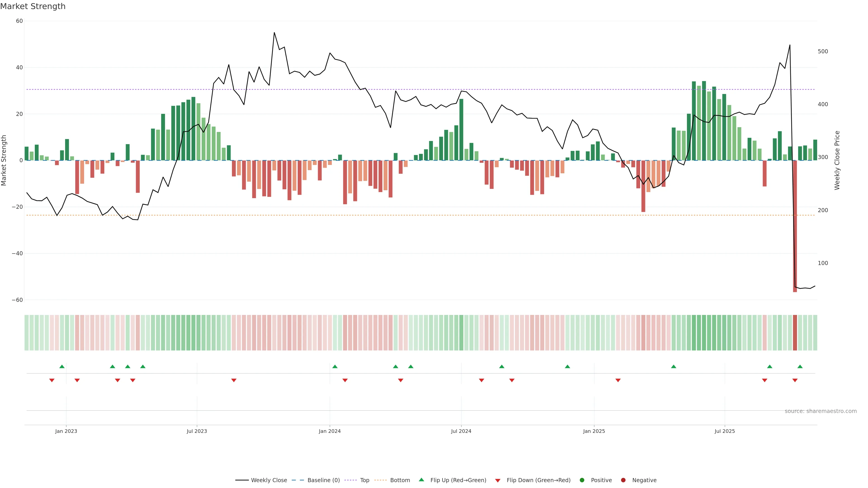Image resolution: width=868 pixels, height=488 pixels.
Task: Click green Flip Up triangle in legend
Action: [x=421, y=480]
